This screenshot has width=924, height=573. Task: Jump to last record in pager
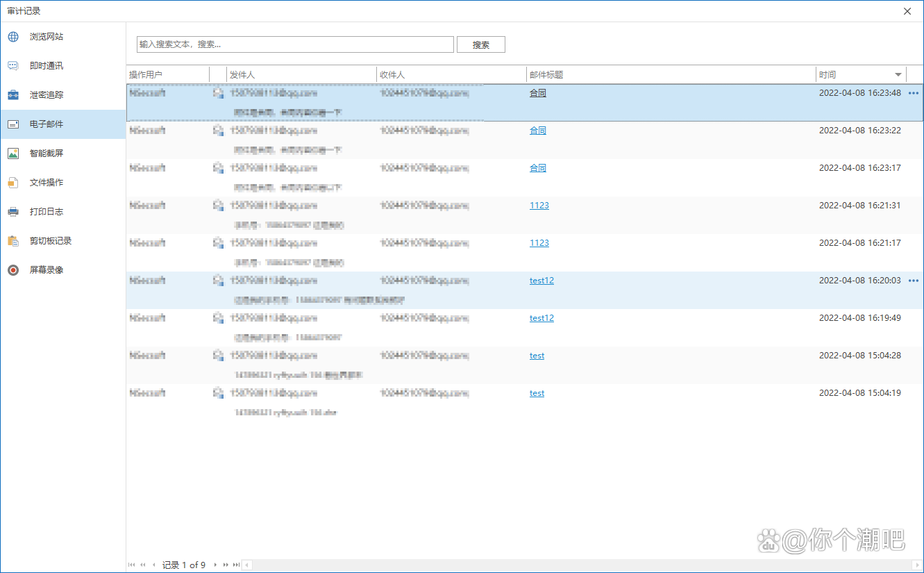pos(236,565)
